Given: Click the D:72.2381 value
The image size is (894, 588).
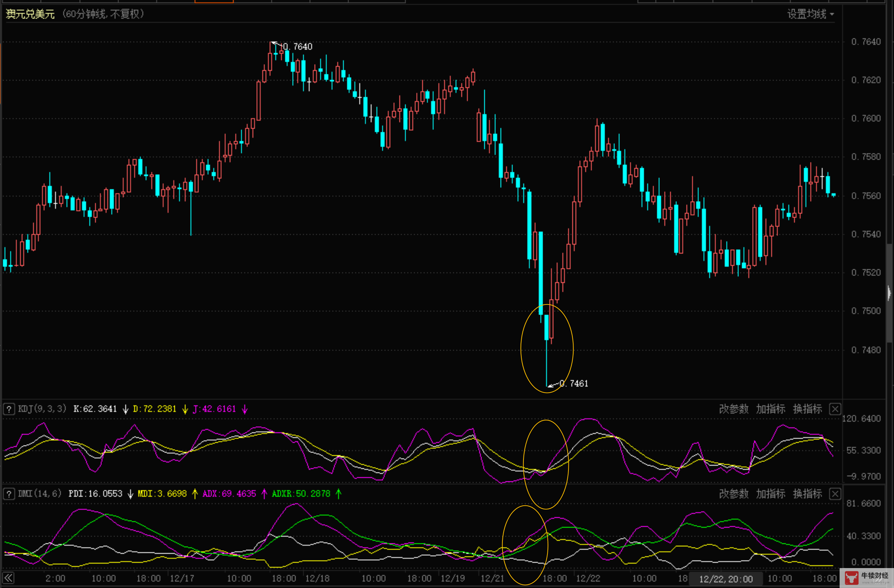Looking at the screenshot, I should 155,409.
